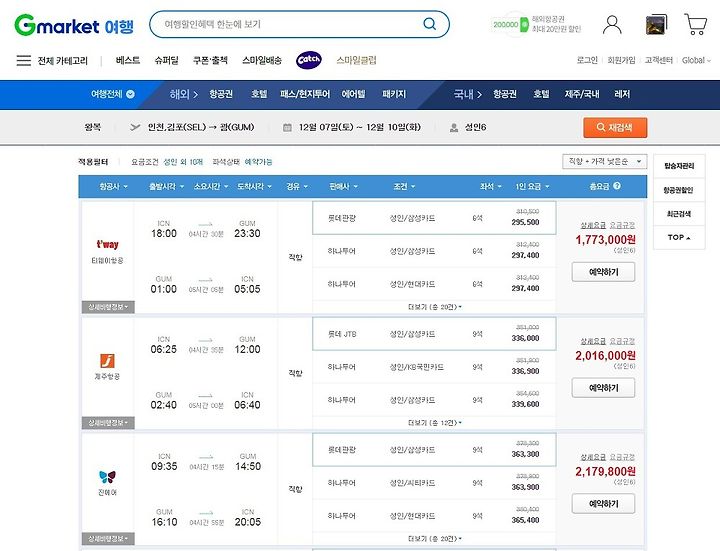Screen dimensions: 720x551
Task: Click the passenger person icon
Action: pos(454,128)
